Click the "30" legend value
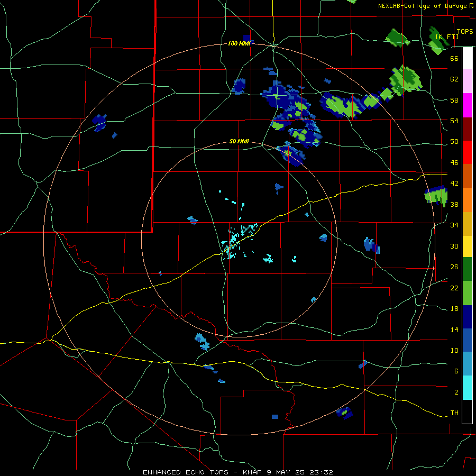Screen dimensions: 476x476 pos(454,246)
